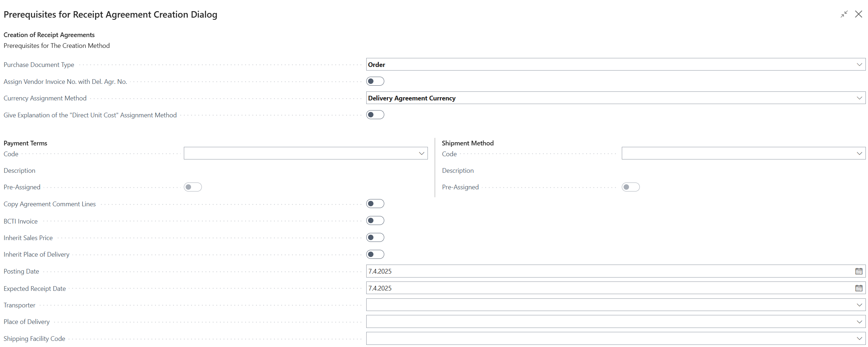This screenshot has width=868, height=347.
Task: Switch on Inherit Place of Delivery
Action: tap(375, 254)
